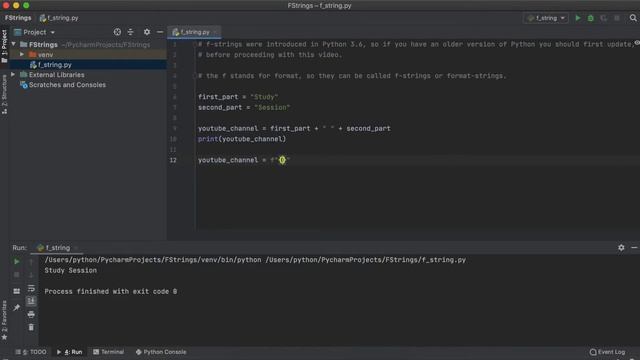Print the Run console output
Viewport: 640px width, 360px height.
(31, 314)
